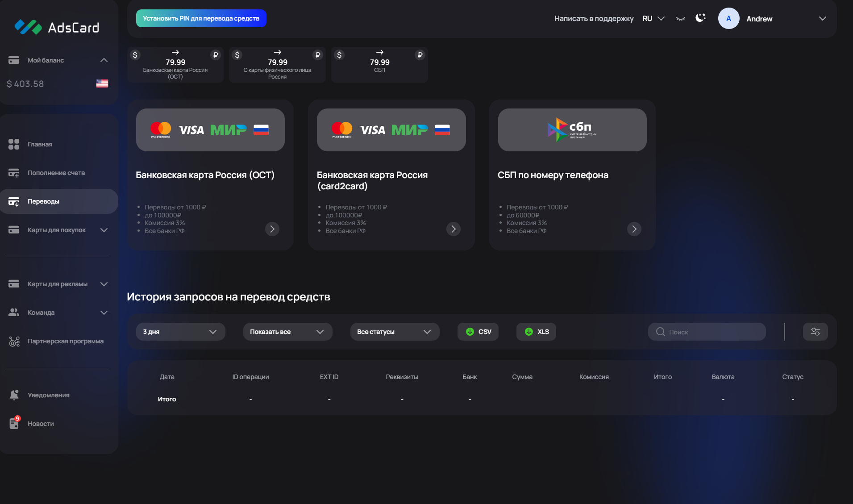
Task: Click the Новости icon with badge
Action: pyautogui.click(x=15, y=422)
